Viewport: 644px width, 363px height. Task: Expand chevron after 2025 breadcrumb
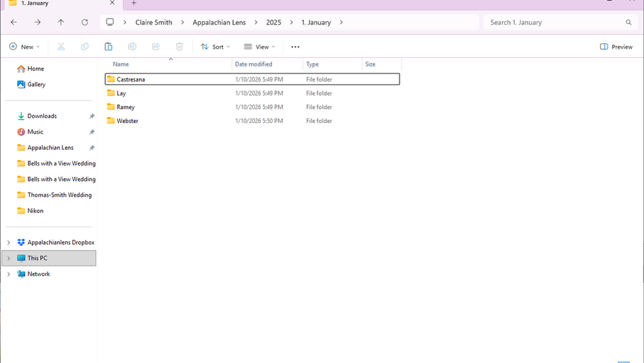tap(291, 22)
